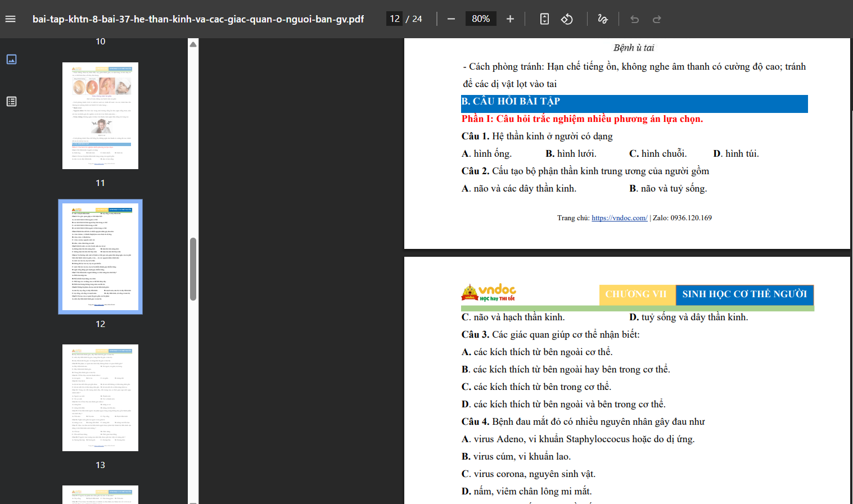Click the red 'Phần I' heading text
This screenshot has height=504, width=853.
582,119
